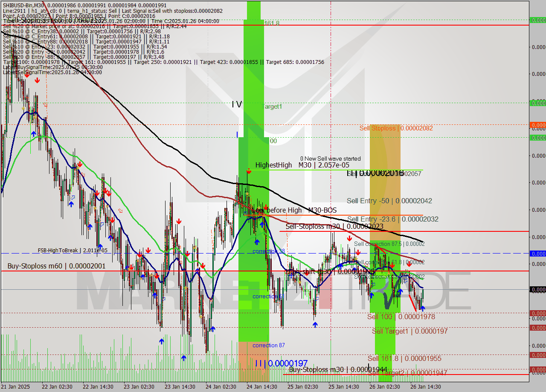546x392 pixels.
Task: Click 'Sell 100 | 0.00001978' label
Action: point(401,317)
